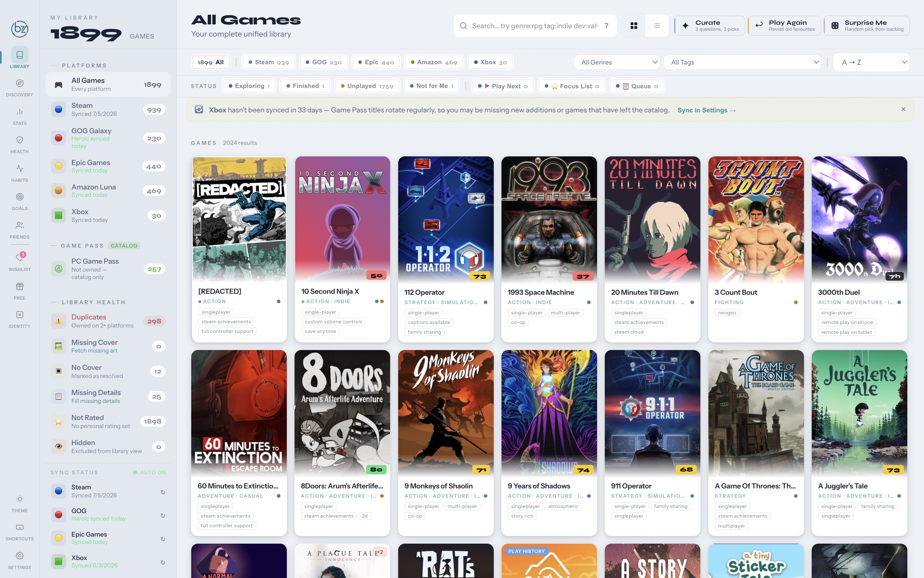The height and width of the screenshot is (578, 924).
Task: Follow the Sync in Settings link
Action: click(x=706, y=110)
